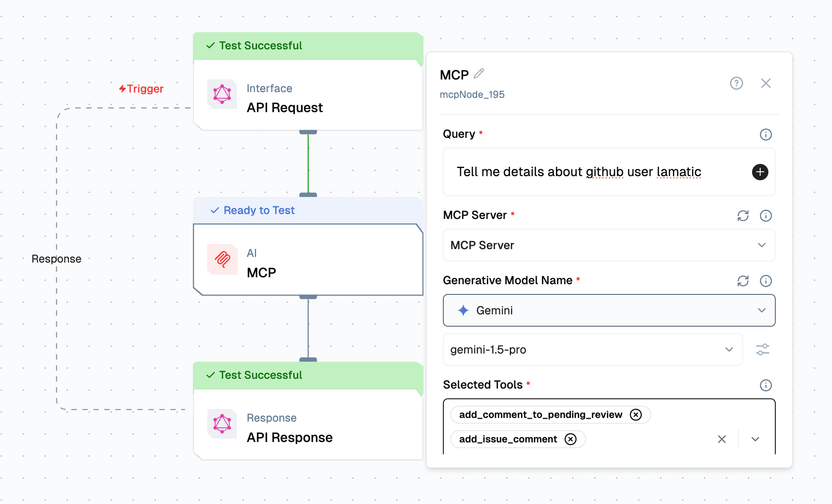
Task: Click the pencil icon to rename MCP
Action: point(479,74)
